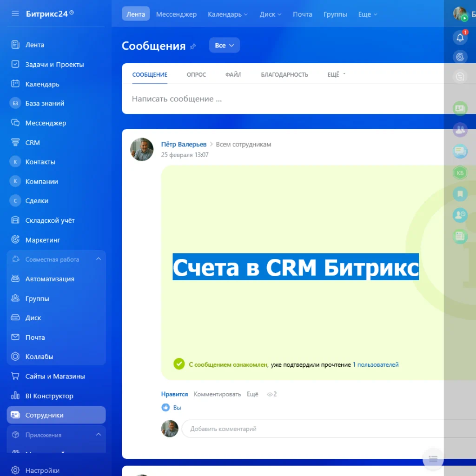Select Контакты in the left sidebar

click(x=41, y=162)
